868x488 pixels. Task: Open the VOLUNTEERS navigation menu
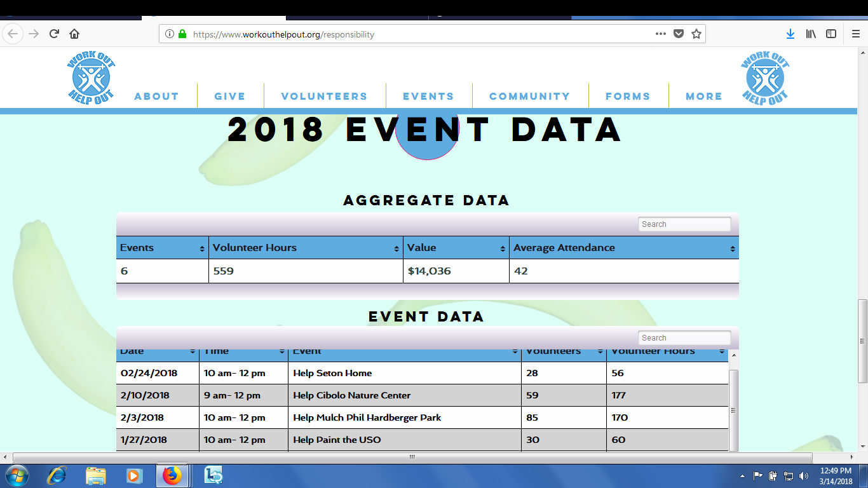click(x=324, y=97)
